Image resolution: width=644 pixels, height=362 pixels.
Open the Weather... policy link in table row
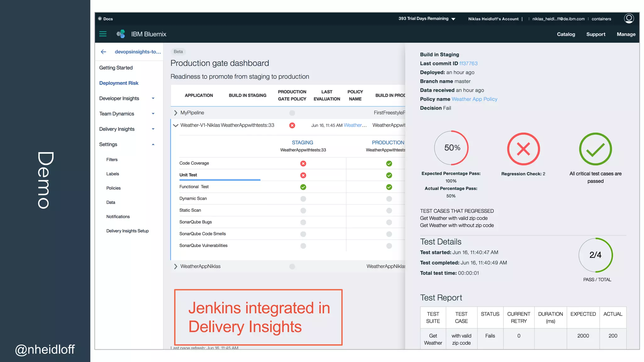point(355,125)
